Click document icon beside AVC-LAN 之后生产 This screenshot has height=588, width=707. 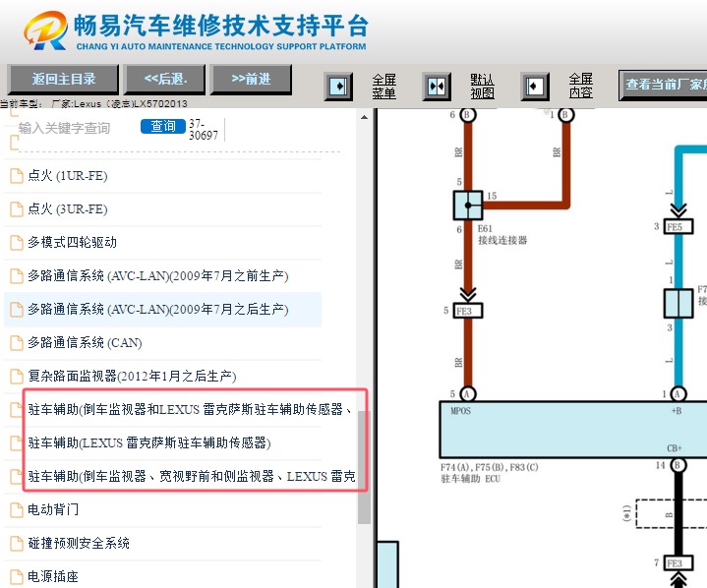17,310
